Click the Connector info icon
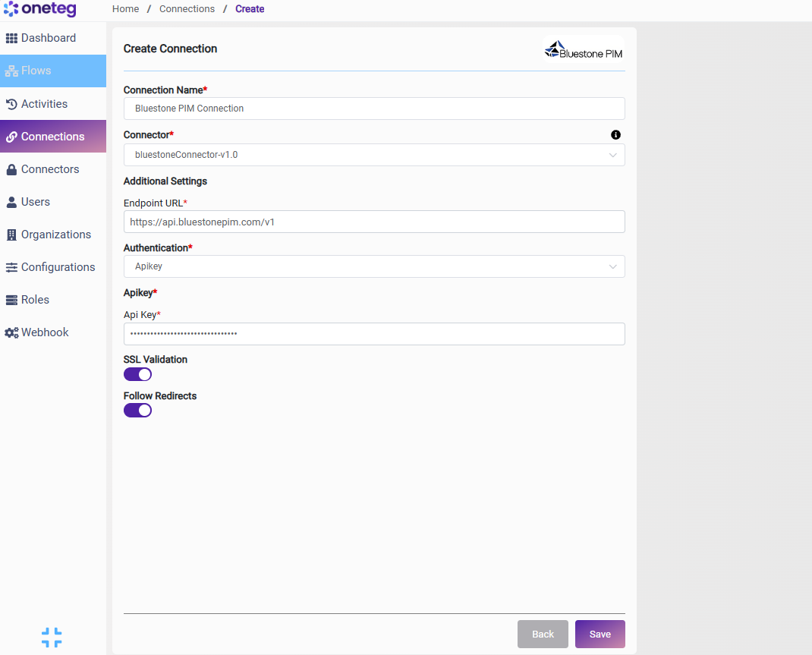The width and height of the screenshot is (812, 655). click(615, 134)
